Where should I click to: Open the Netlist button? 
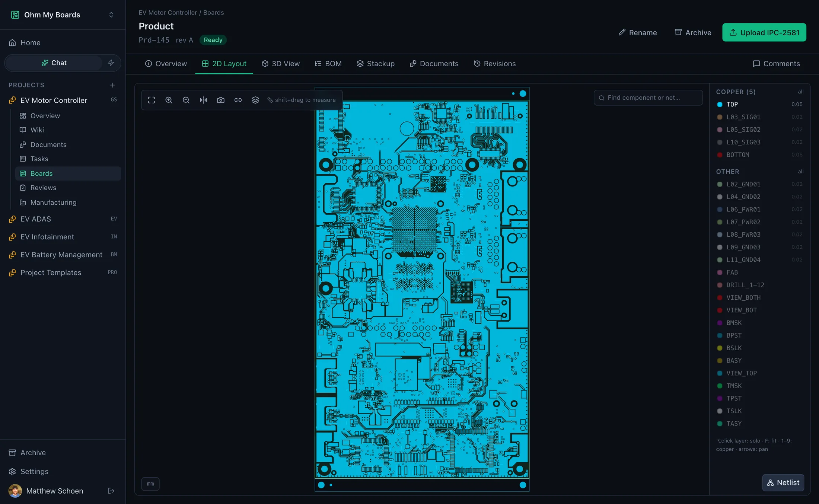tap(783, 483)
